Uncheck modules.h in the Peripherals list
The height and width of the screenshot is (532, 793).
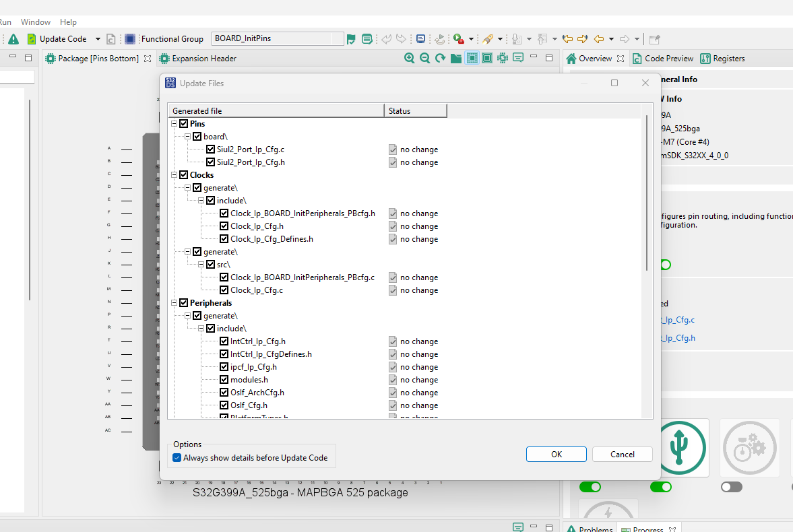(224, 379)
